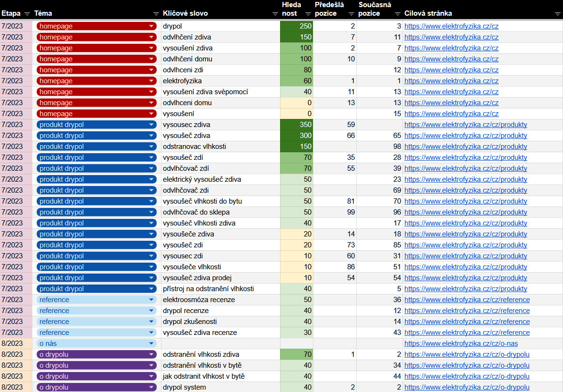Open the Současná pozice filter icon
Image resolution: width=563 pixels, height=392 pixels.
tap(398, 14)
